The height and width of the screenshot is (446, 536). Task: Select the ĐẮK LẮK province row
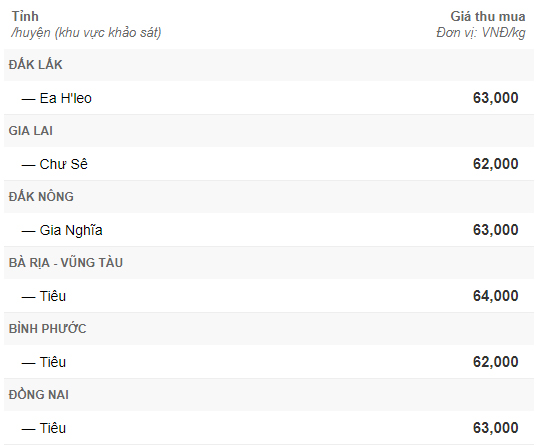(269, 65)
